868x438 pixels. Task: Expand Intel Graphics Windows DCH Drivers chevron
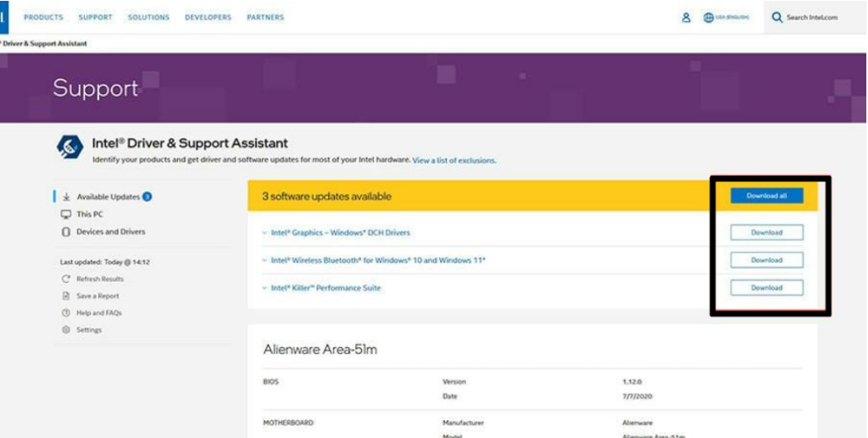pyautogui.click(x=264, y=233)
